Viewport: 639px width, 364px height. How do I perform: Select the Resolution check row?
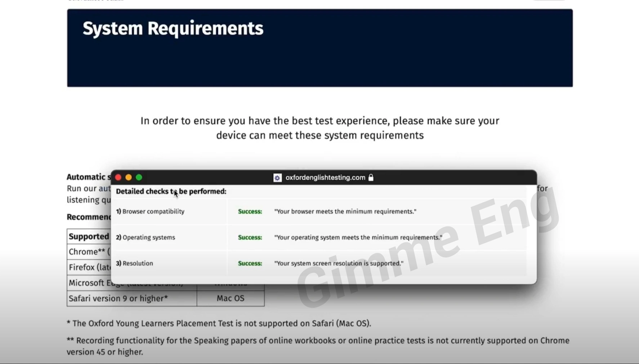pyautogui.click(x=138, y=264)
